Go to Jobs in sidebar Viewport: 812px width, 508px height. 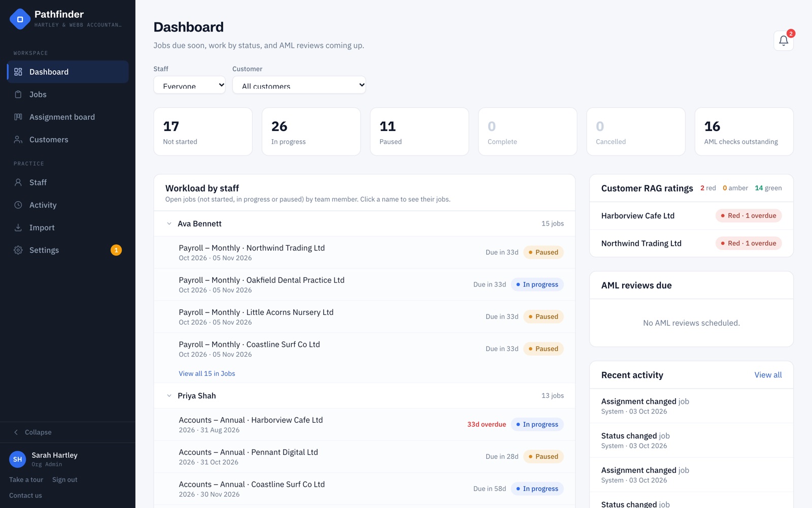click(x=67, y=94)
